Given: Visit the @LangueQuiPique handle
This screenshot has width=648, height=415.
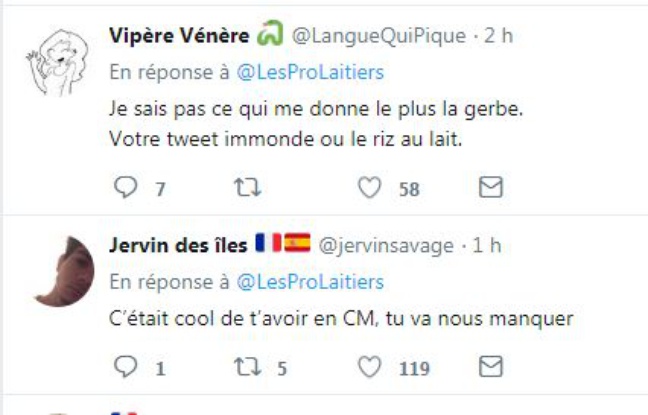Looking at the screenshot, I should click(x=377, y=36).
